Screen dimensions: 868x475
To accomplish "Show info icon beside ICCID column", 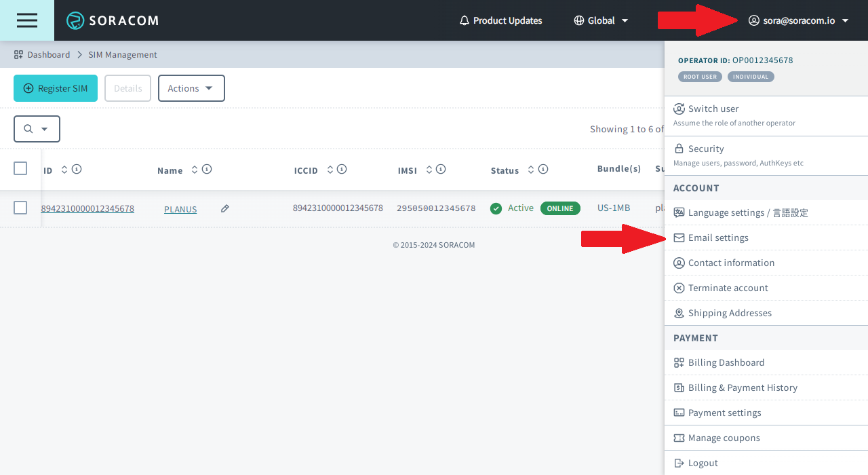I will click(x=342, y=170).
